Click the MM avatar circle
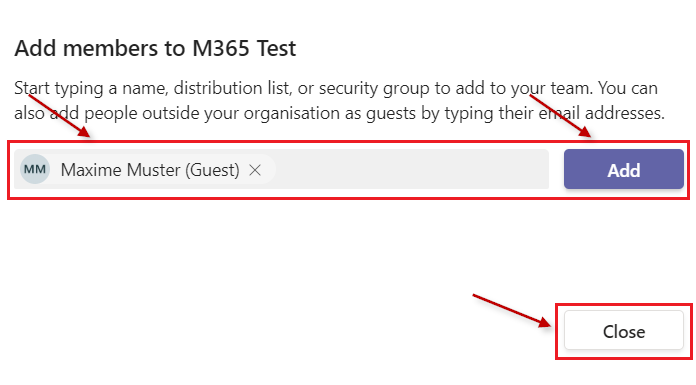This screenshot has height=385, width=696. (35, 169)
